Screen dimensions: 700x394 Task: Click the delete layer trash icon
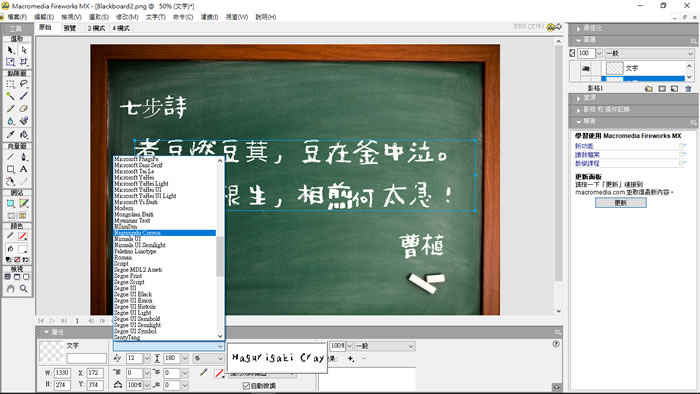tap(688, 88)
